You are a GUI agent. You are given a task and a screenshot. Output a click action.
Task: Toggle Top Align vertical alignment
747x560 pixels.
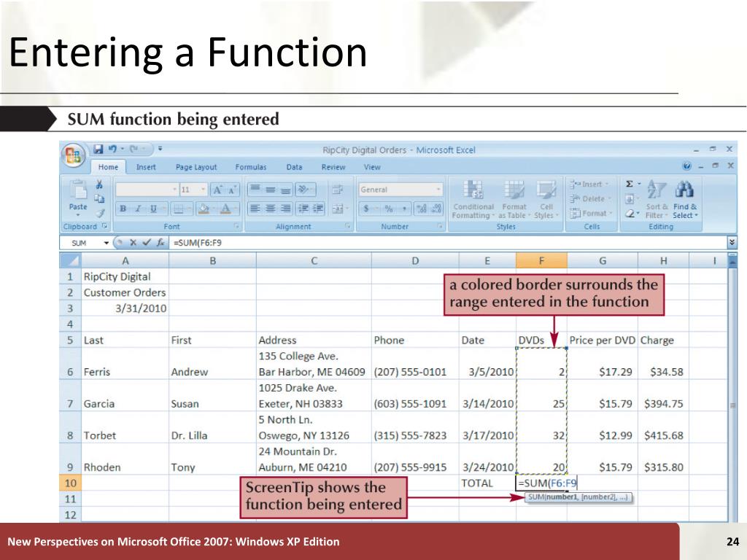click(x=255, y=190)
